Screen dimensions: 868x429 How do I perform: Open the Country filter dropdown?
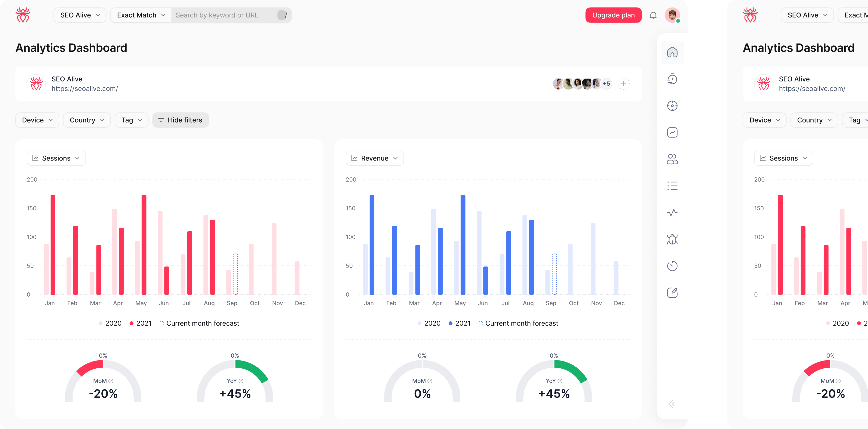[x=87, y=120]
